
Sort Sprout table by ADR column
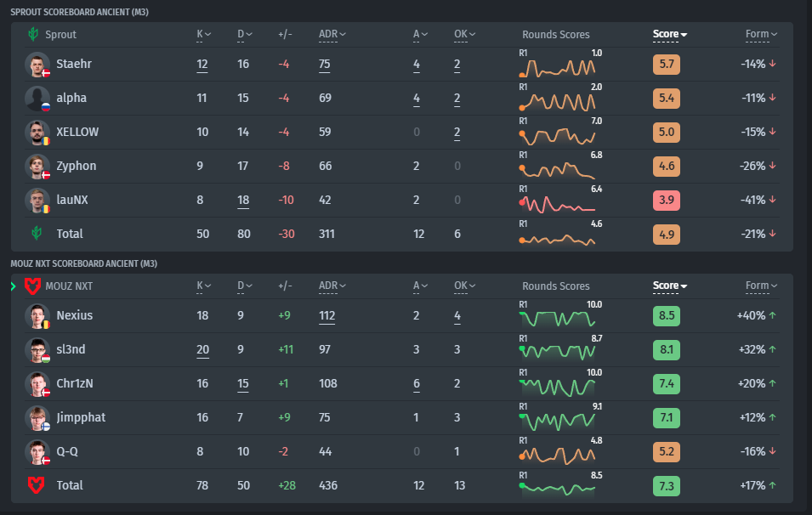[x=332, y=35]
